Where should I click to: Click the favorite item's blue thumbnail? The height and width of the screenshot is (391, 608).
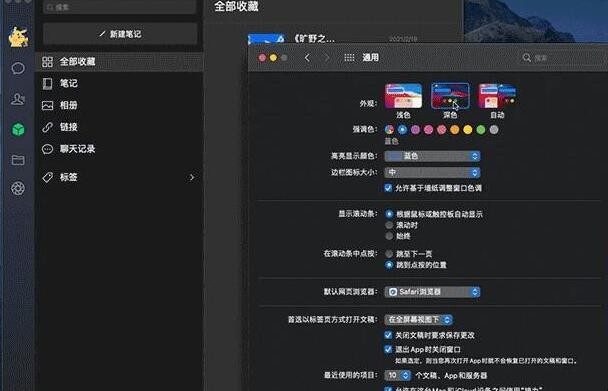pyautogui.click(x=266, y=38)
